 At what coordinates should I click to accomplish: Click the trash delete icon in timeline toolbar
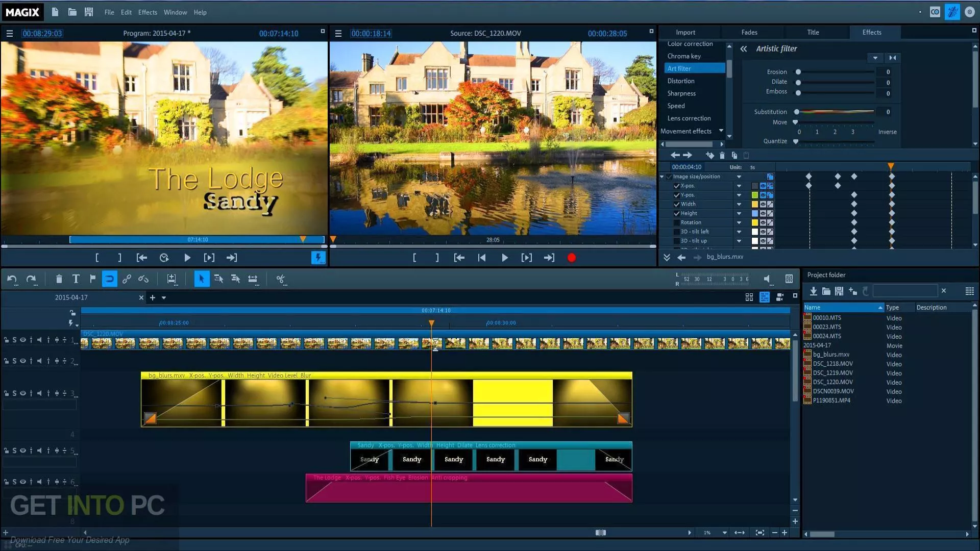click(59, 279)
